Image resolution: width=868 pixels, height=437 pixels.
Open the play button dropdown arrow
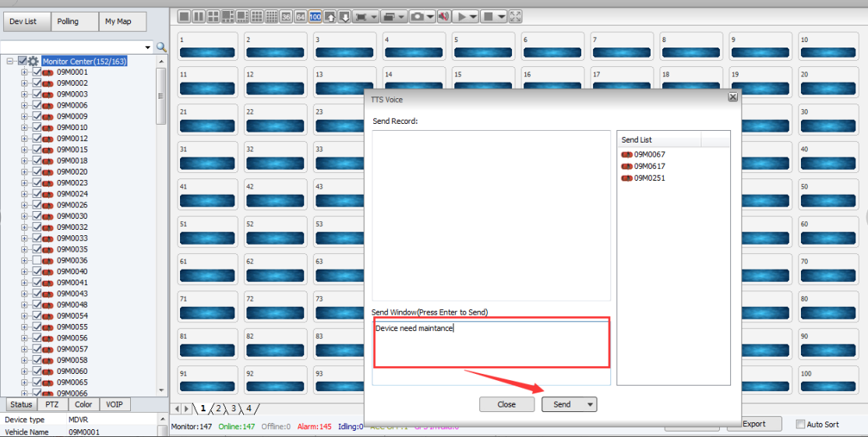tap(473, 16)
